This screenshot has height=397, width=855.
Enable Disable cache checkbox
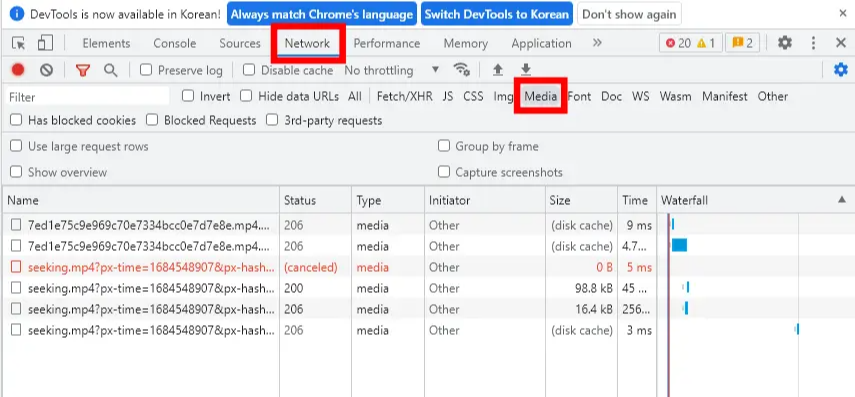249,70
